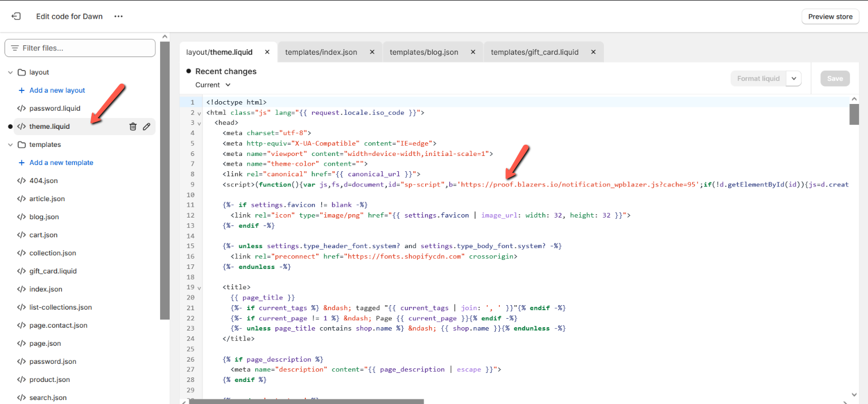Click Edit code for Dawn title
The width and height of the screenshot is (868, 404).
[70, 16]
